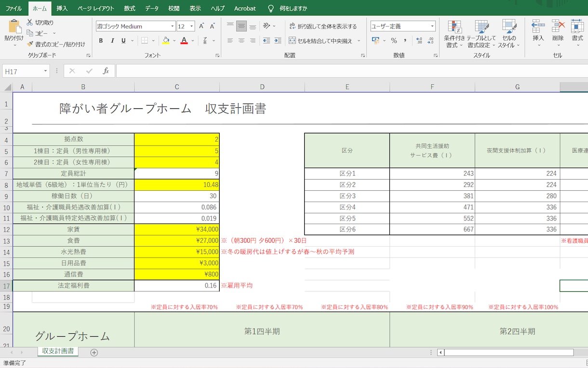588x368 pixels.
Task: Add a new sheet with the plus button
Action: (94, 352)
